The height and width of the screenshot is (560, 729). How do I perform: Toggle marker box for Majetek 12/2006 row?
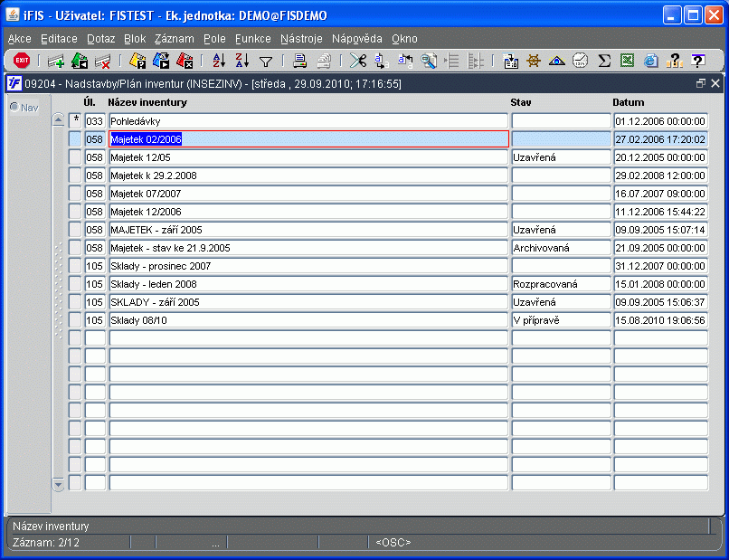coord(75,212)
